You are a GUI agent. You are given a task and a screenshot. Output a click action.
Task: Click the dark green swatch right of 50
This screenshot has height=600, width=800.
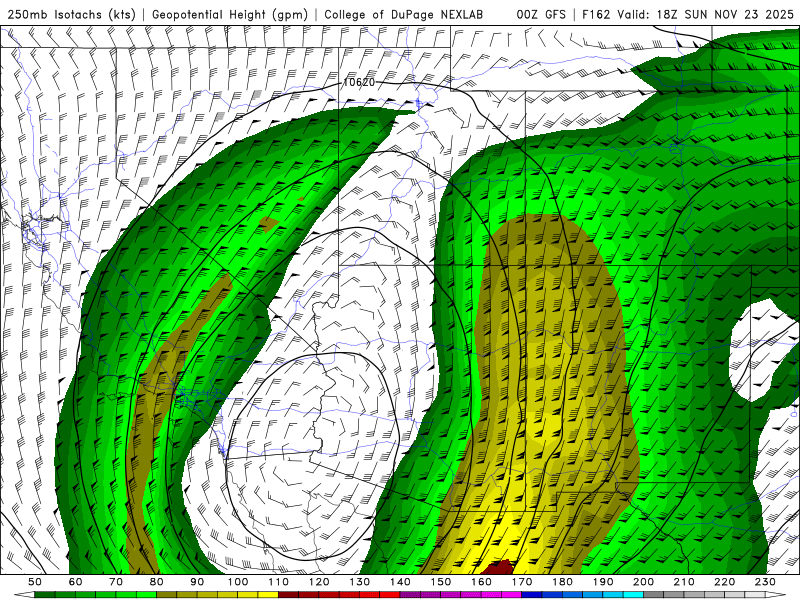[45, 595]
